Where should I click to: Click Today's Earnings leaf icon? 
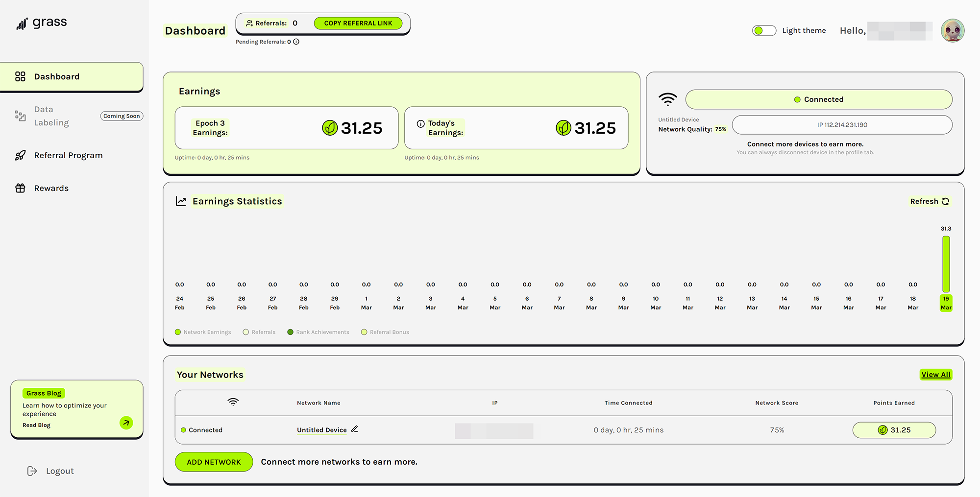563,128
